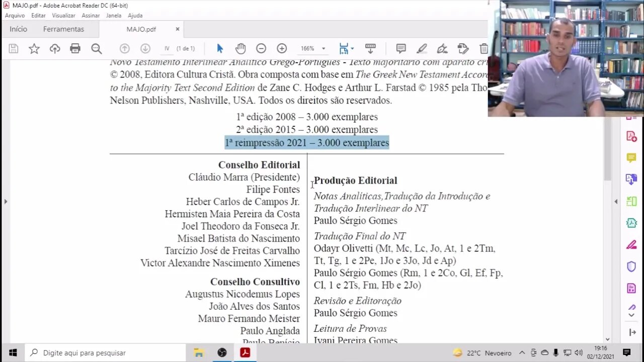Click the Save file icon
This screenshot has height=362, width=644.
[14, 49]
